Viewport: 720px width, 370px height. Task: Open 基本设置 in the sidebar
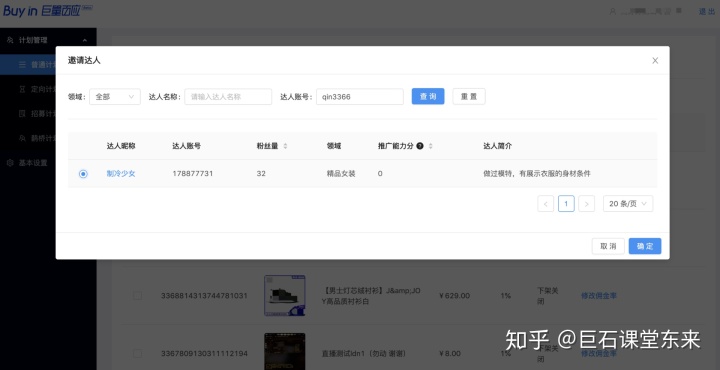pyautogui.click(x=33, y=163)
